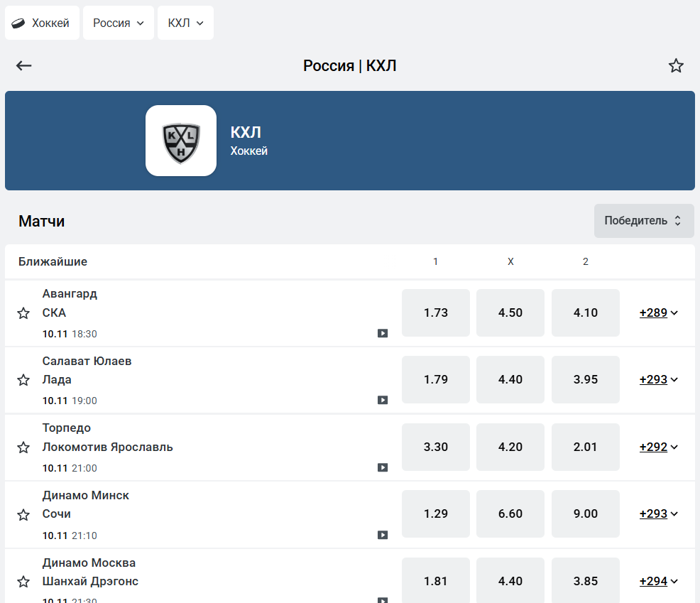
Task: Open live stream icon for Авангард – СКА
Action: [383, 333]
